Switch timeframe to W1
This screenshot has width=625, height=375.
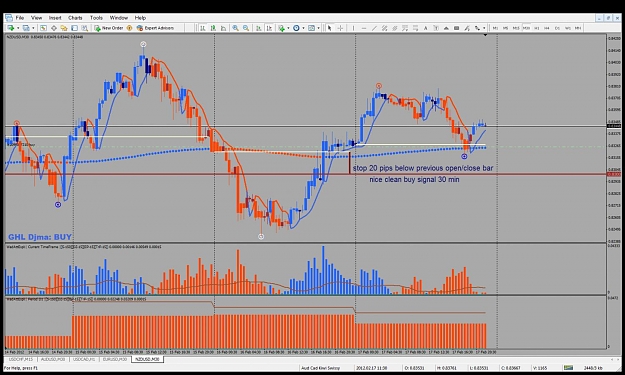[568, 28]
